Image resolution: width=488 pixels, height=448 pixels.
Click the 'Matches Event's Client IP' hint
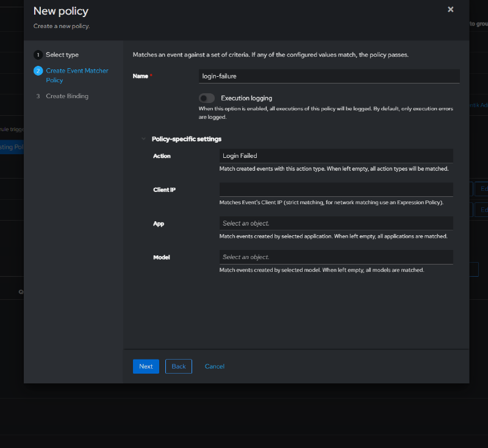[x=331, y=202]
